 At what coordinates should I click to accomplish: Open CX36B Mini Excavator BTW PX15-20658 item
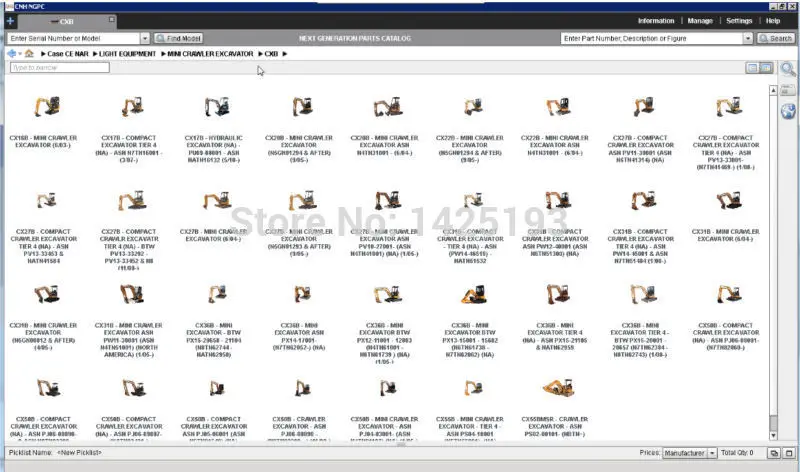pos(217,294)
